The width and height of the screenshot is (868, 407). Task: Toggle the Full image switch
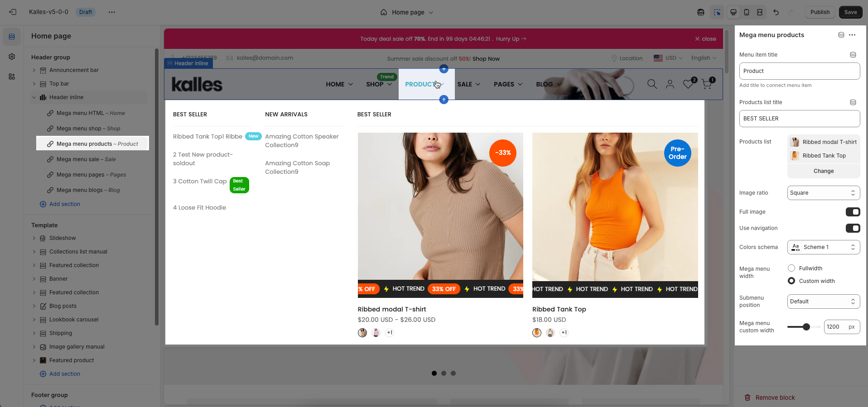pyautogui.click(x=853, y=212)
